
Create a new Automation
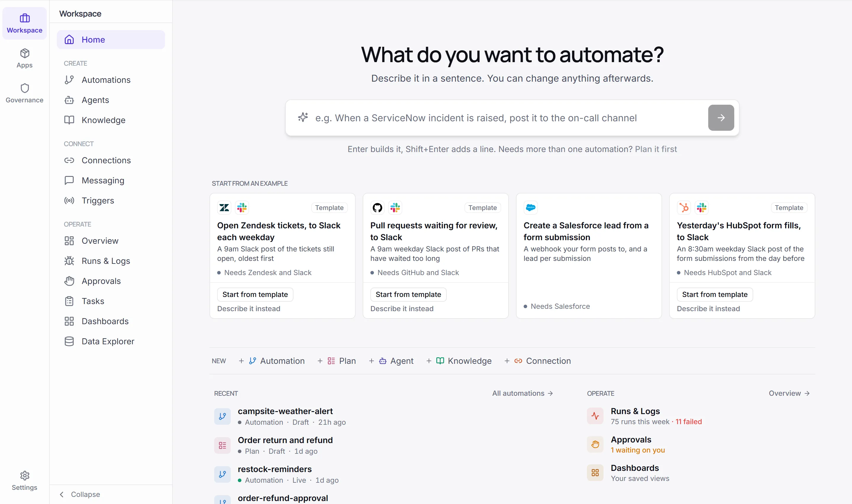(272, 361)
